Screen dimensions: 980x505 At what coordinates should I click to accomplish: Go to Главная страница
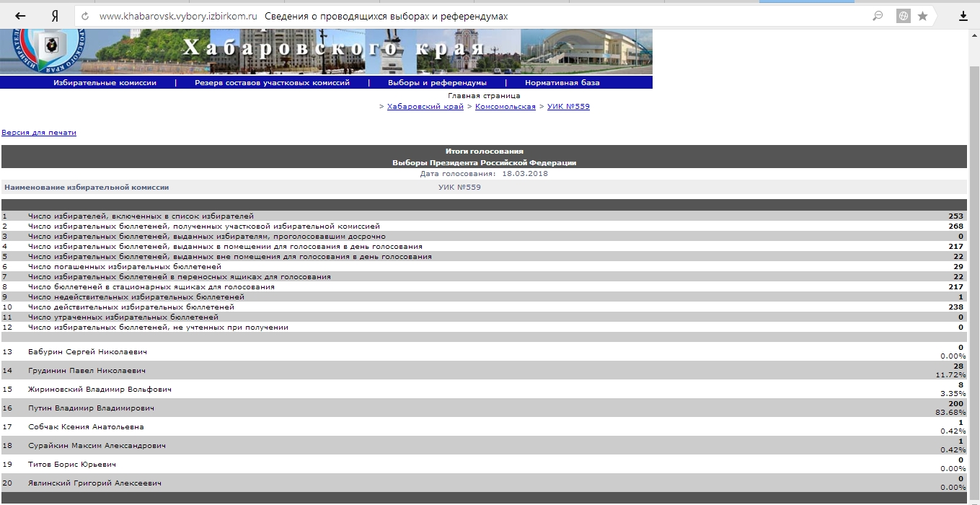click(x=484, y=95)
